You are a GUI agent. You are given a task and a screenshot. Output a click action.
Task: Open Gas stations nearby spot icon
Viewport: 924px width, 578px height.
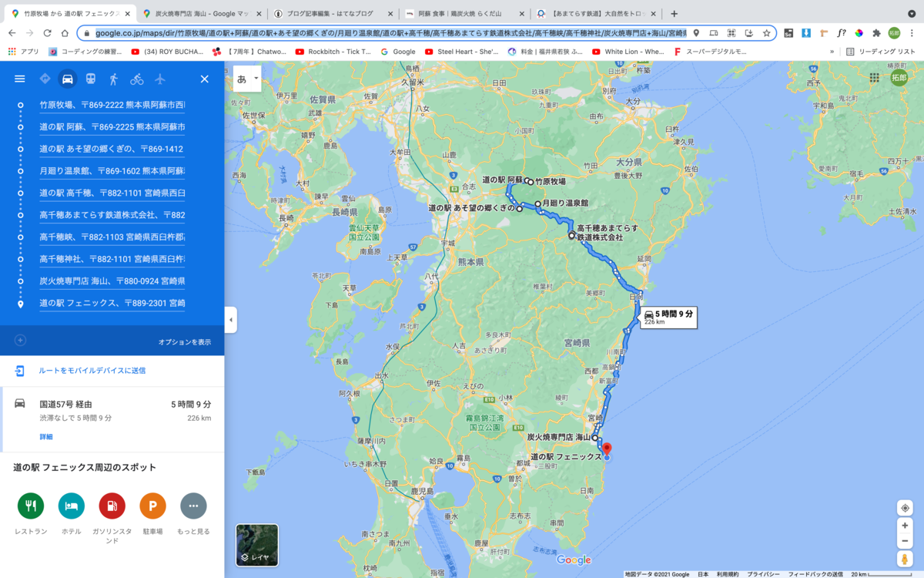112,506
